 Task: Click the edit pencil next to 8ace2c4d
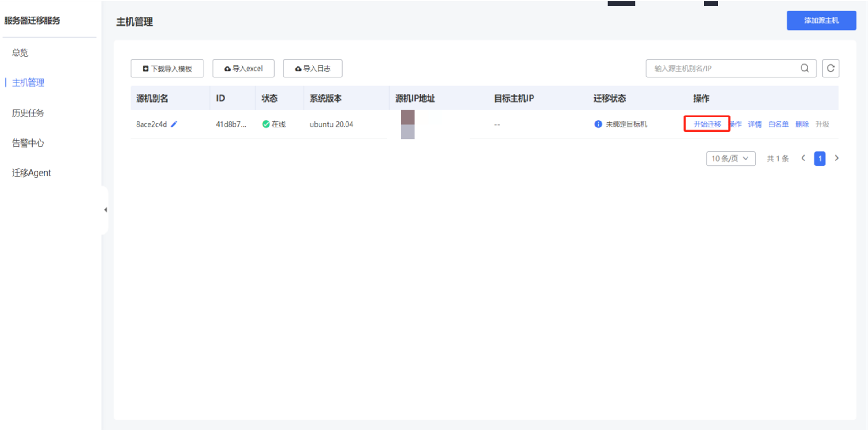174,124
